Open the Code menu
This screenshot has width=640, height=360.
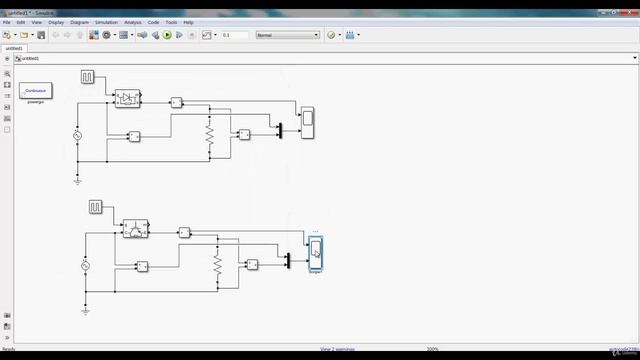[153, 22]
